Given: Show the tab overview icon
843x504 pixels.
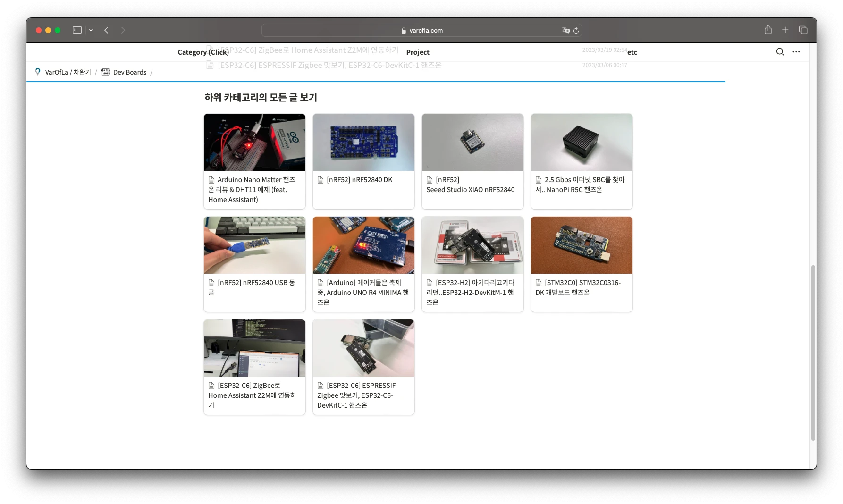Looking at the screenshot, I should pos(803,30).
